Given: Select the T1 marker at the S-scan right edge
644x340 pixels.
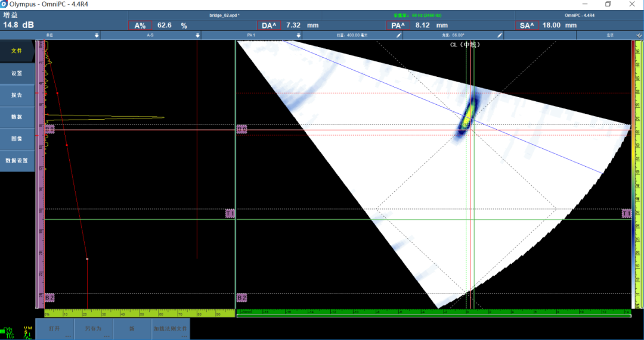Looking at the screenshot, I should pos(626,213).
